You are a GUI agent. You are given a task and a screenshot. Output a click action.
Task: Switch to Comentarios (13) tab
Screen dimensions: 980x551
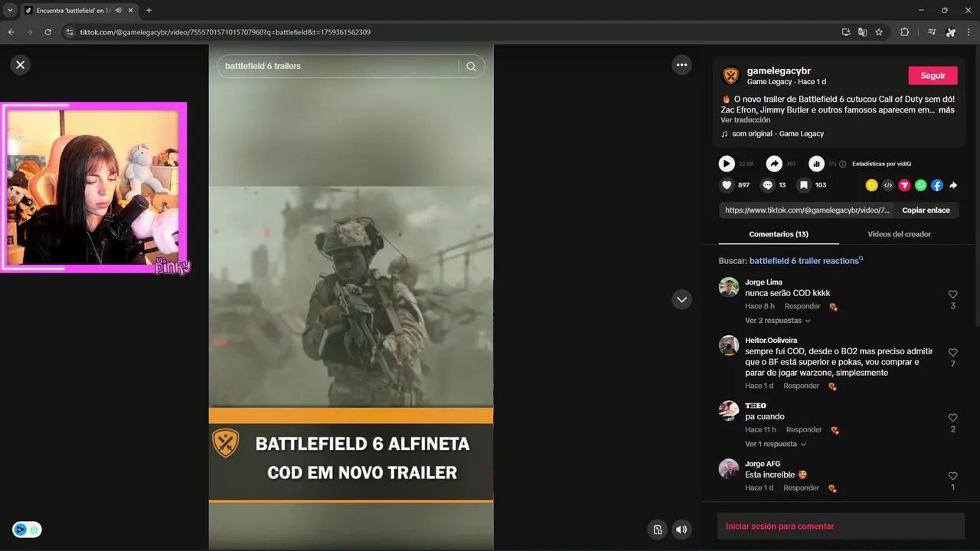pyautogui.click(x=779, y=234)
